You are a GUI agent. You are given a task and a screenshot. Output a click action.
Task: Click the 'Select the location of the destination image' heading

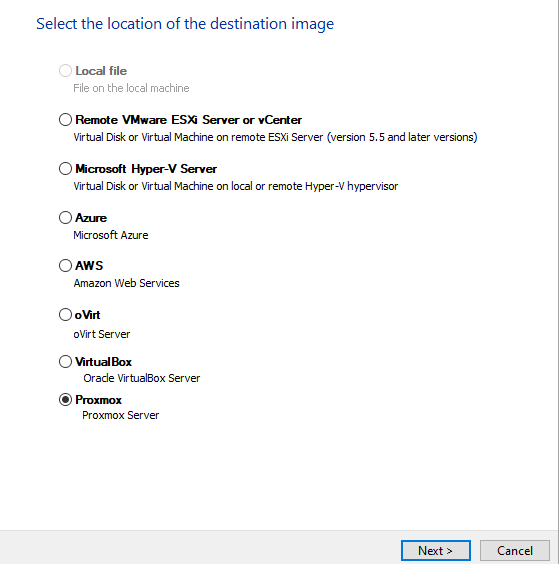tap(185, 24)
